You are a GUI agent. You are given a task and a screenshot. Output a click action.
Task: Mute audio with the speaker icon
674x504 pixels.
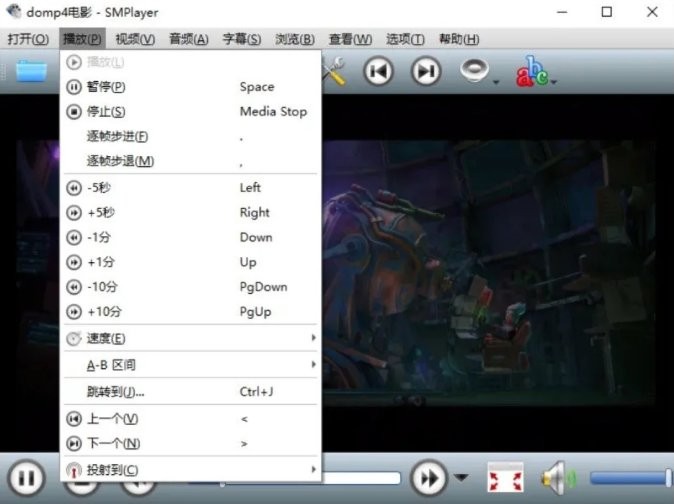pos(558,478)
